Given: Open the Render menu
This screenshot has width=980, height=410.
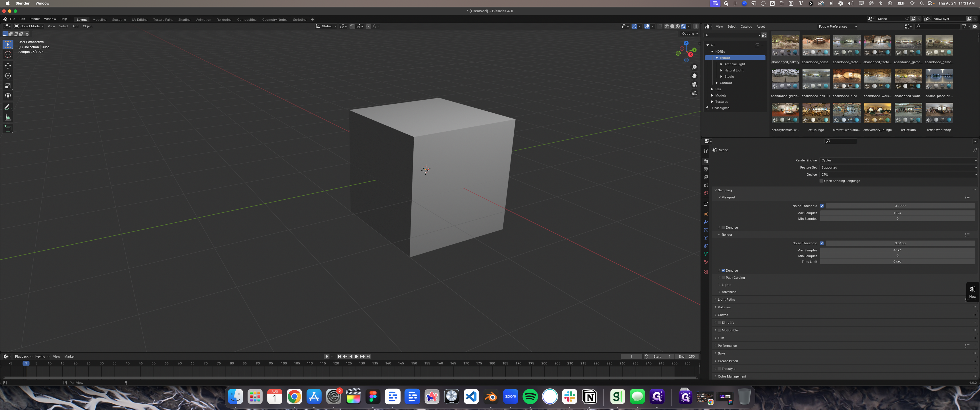Looking at the screenshot, I should tap(34, 19).
